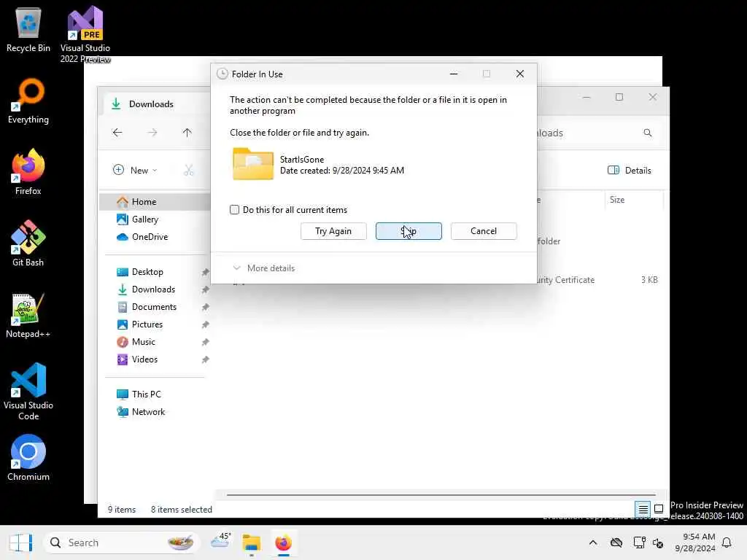The image size is (747, 560).
Task: Open File Explorer from the taskbar
Action: (251, 542)
